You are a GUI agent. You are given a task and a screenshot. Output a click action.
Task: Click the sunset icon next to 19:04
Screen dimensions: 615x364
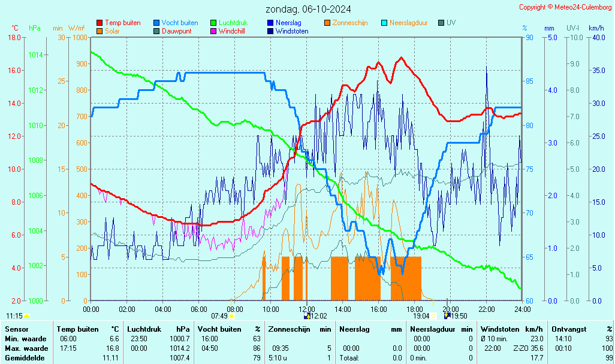click(x=433, y=316)
